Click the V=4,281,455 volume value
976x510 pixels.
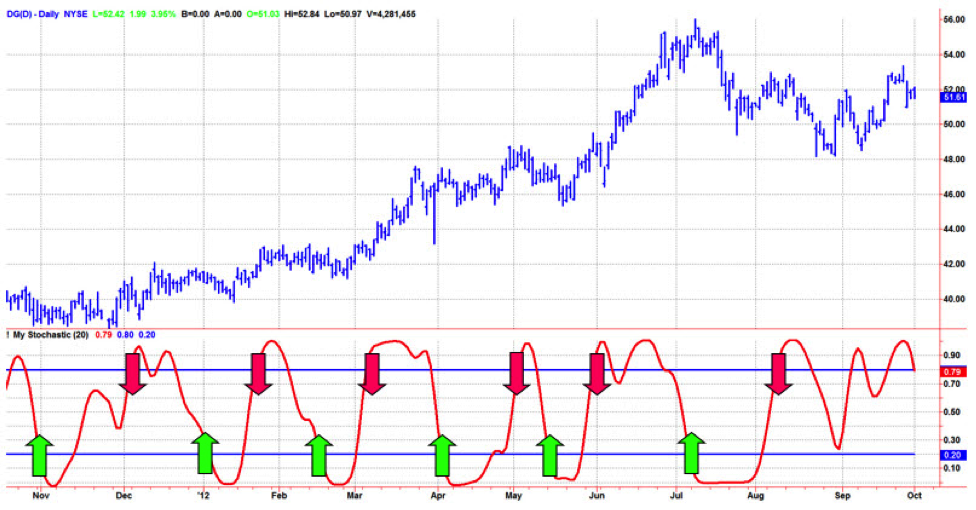coord(391,14)
